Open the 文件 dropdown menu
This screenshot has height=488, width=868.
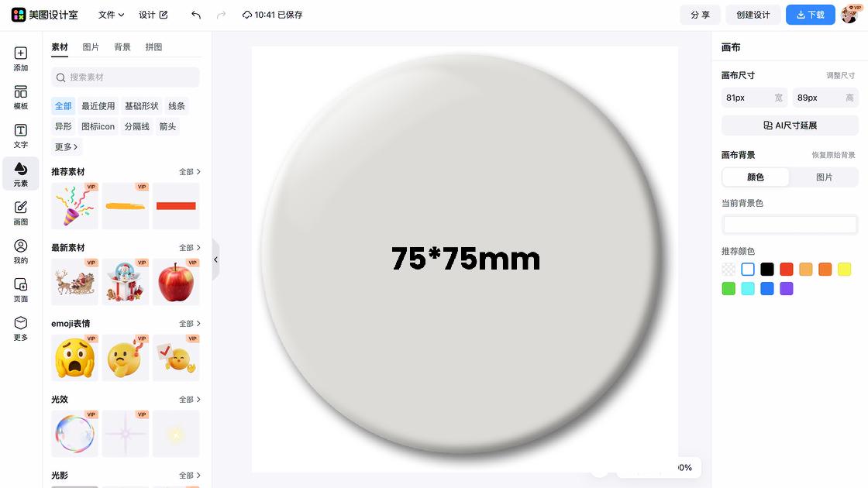pos(111,15)
